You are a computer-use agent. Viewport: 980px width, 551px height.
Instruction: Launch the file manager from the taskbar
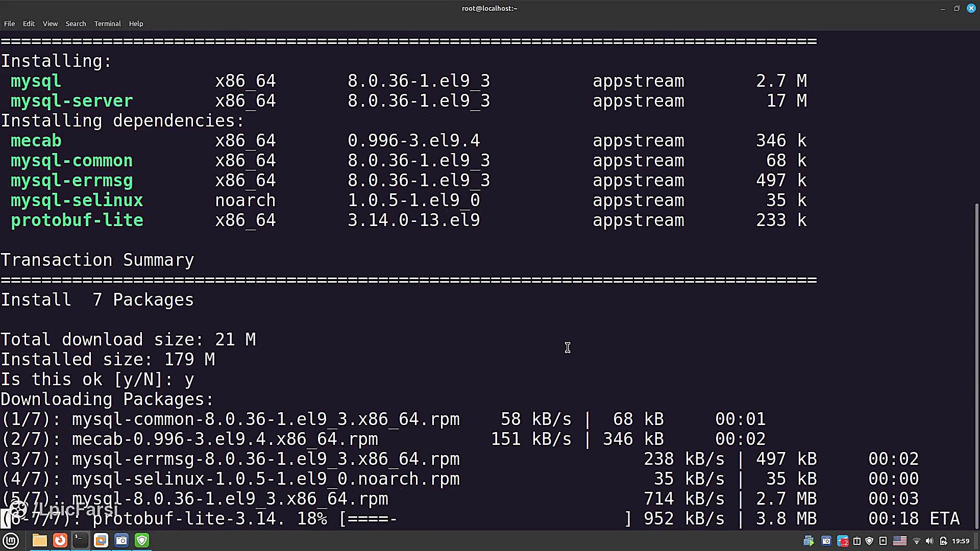click(x=39, y=540)
